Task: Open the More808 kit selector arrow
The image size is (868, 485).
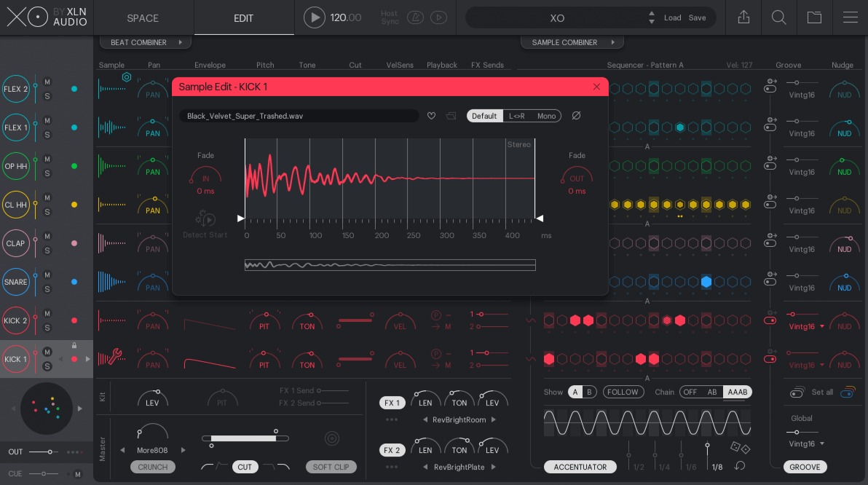Action: pyautogui.click(x=184, y=450)
